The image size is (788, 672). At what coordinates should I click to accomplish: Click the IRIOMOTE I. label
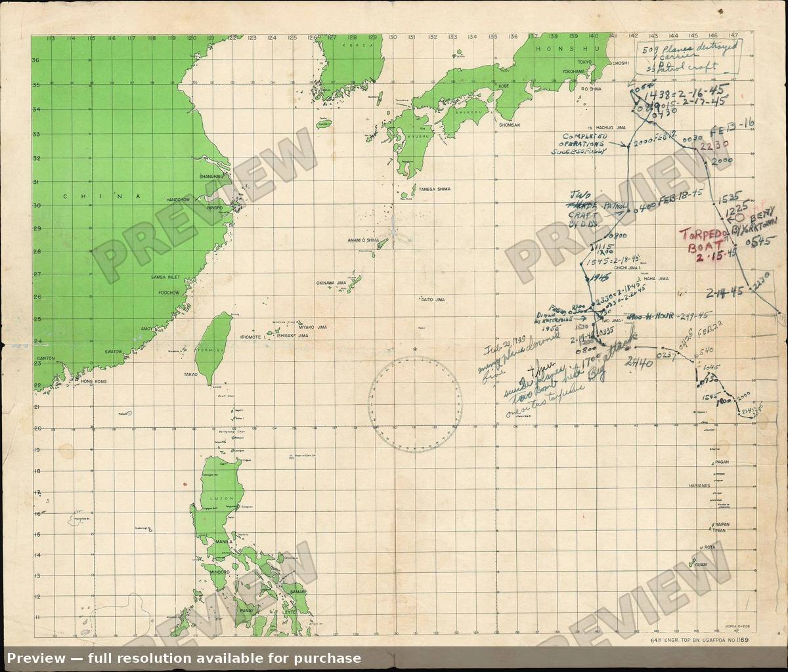(252, 336)
